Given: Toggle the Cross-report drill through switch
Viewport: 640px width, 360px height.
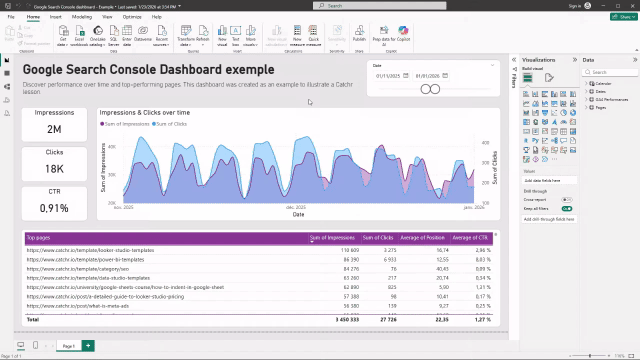Looking at the screenshot, I should pyautogui.click(x=567, y=200).
